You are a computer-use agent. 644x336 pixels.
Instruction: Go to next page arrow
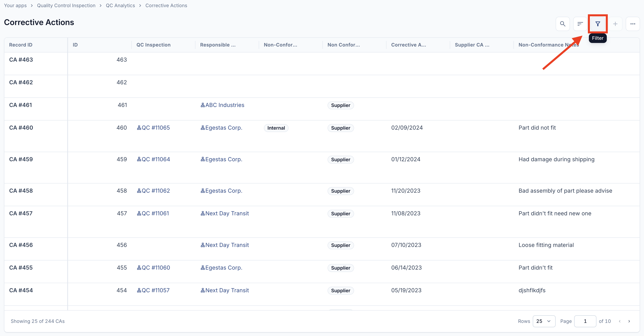pyautogui.click(x=629, y=321)
